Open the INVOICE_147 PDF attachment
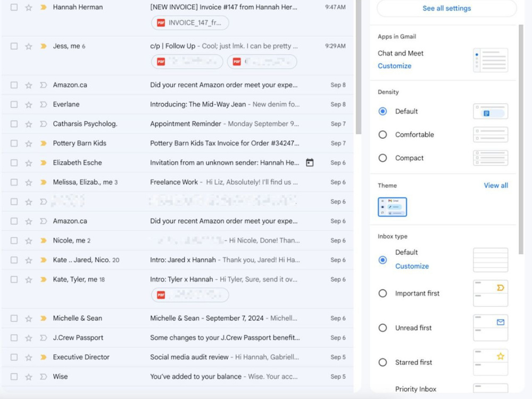532x399 pixels. coord(190,23)
